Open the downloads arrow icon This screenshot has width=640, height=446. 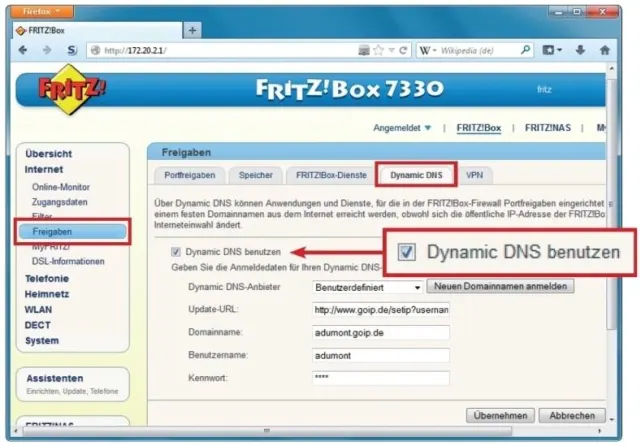click(580, 50)
